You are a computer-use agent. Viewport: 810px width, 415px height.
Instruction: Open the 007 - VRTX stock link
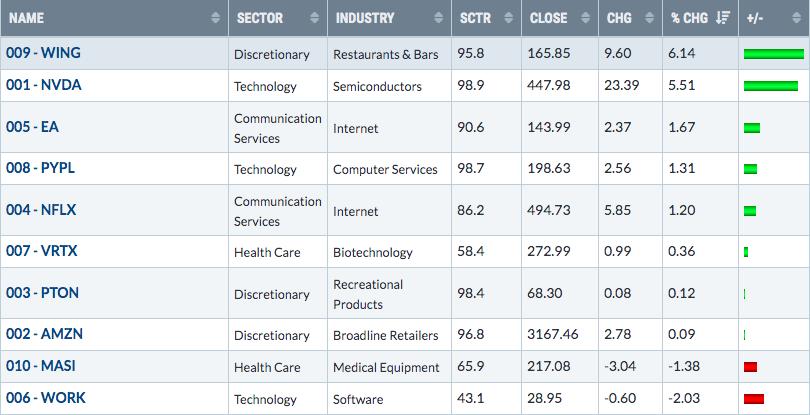42,251
